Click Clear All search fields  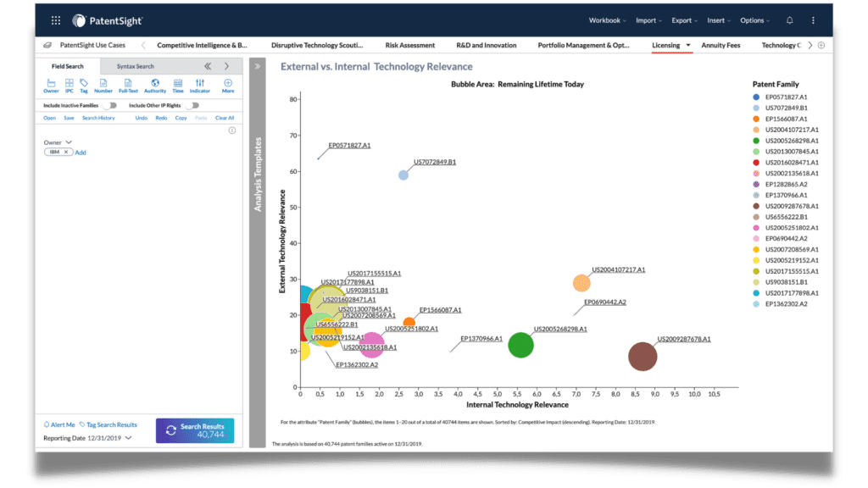pos(225,118)
